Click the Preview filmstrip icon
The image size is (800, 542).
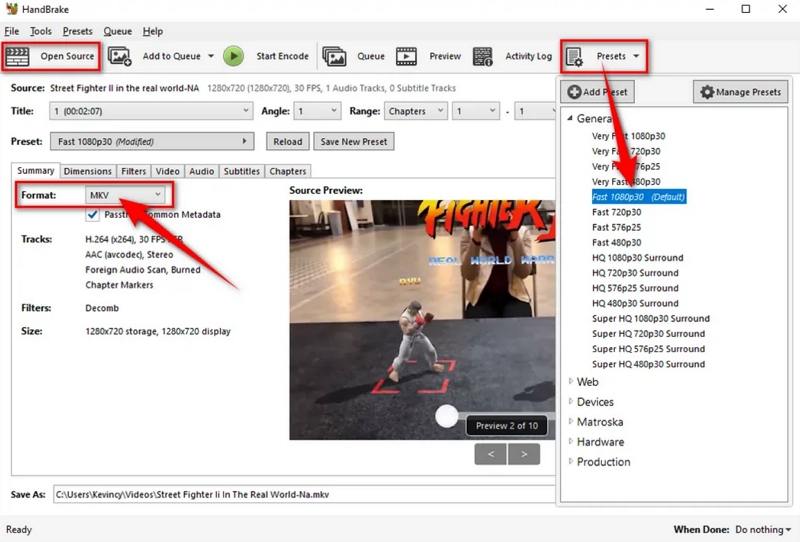click(x=406, y=56)
